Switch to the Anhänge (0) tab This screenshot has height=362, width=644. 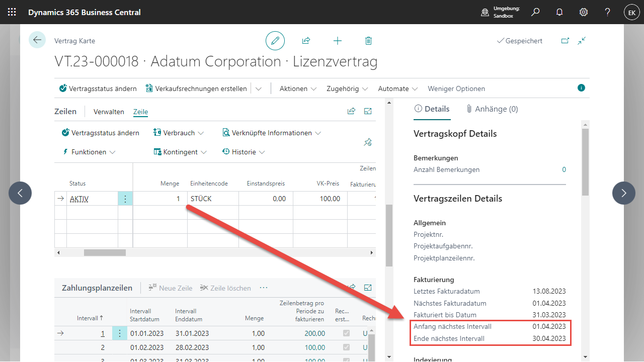pos(491,109)
